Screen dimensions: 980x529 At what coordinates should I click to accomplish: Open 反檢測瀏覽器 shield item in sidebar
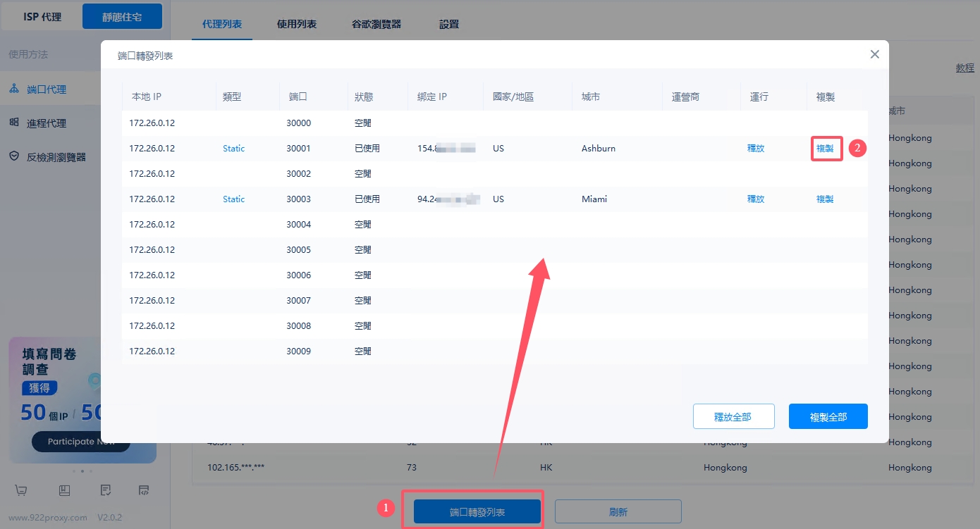pyautogui.click(x=56, y=157)
